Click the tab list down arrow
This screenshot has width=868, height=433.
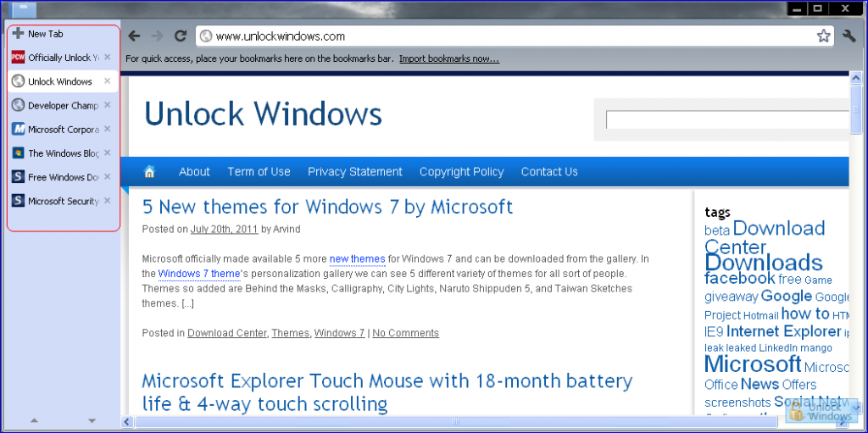point(92,421)
